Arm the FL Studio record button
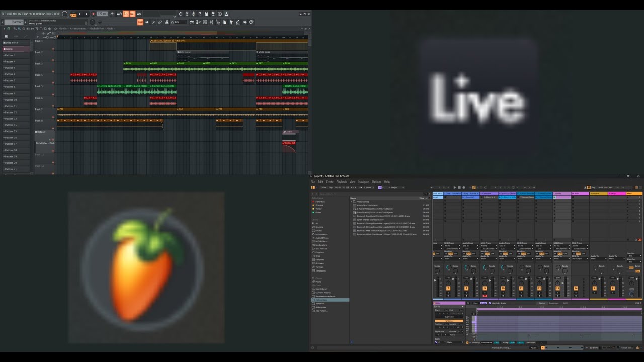The height and width of the screenshot is (362, 644). (x=93, y=14)
